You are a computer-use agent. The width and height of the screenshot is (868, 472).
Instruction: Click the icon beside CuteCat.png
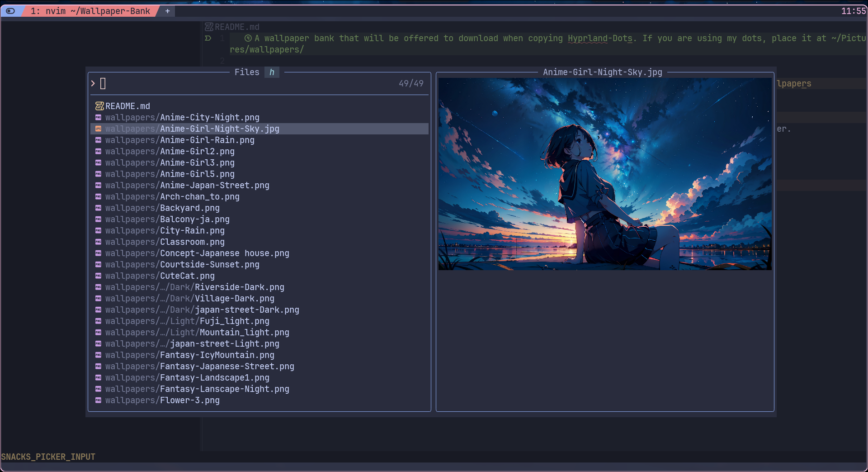point(98,276)
